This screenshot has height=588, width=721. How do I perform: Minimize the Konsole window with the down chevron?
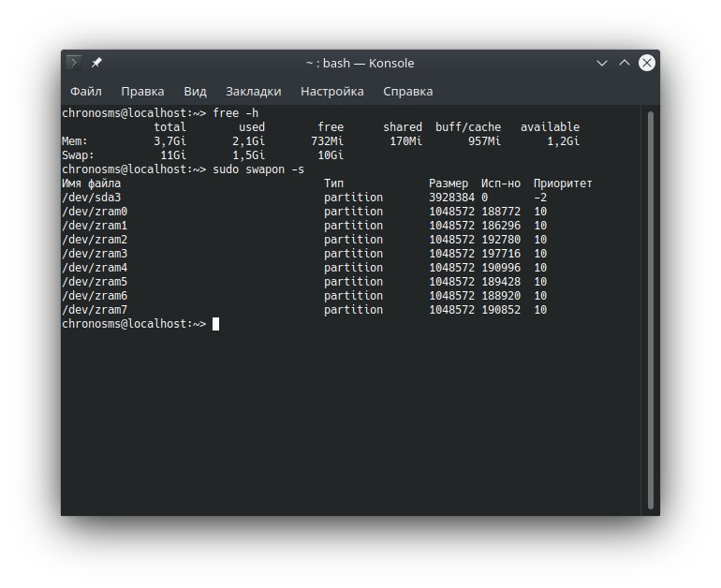602,63
